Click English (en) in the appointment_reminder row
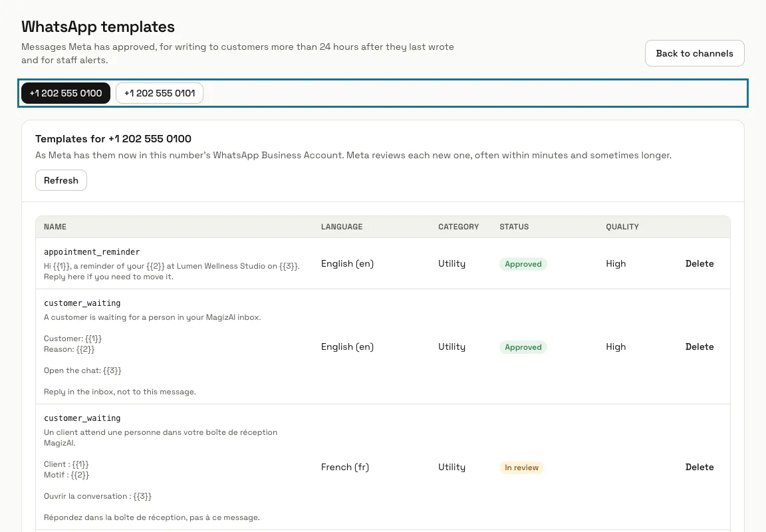Viewport: 766px width, 532px height. tap(347, 264)
